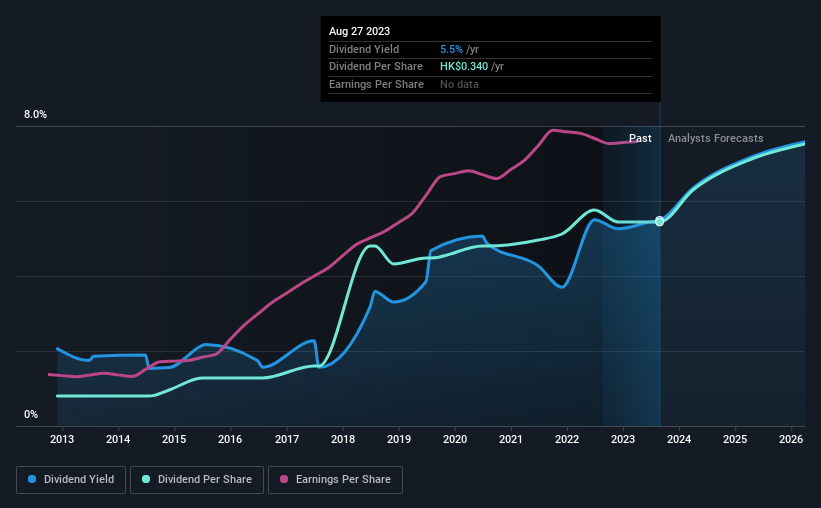The height and width of the screenshot is (508, 821).
Task: Click the highlighted data point marker on chart
Action: click(659, 221)
